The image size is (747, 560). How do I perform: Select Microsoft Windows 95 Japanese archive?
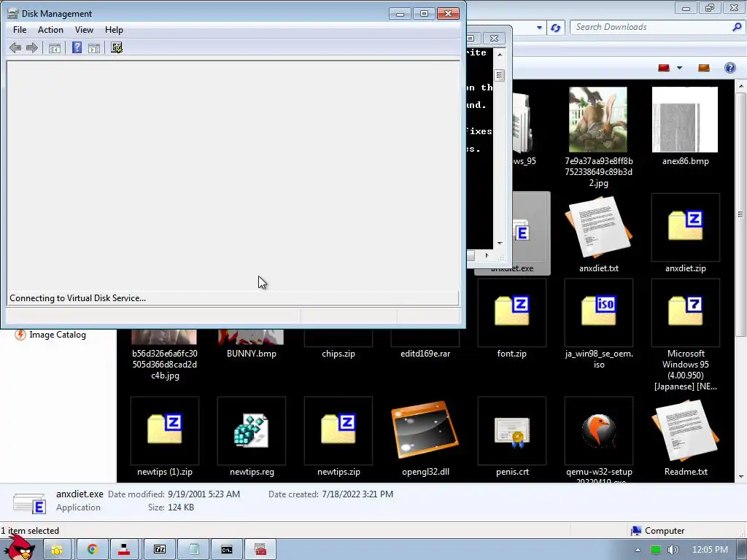[685, 335]
